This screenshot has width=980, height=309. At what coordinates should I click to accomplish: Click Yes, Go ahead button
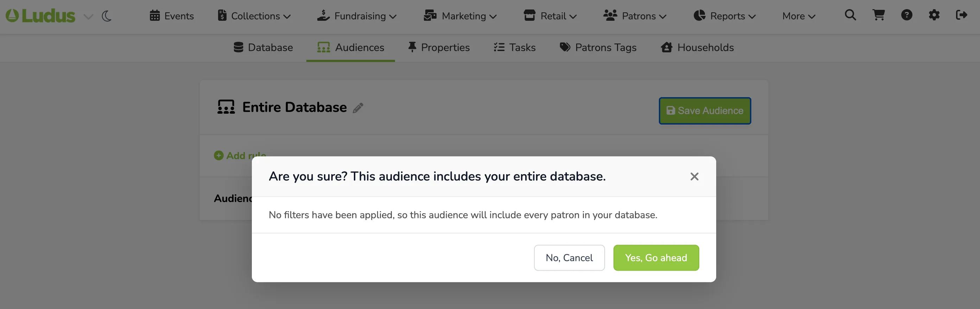tap(656, 258)
